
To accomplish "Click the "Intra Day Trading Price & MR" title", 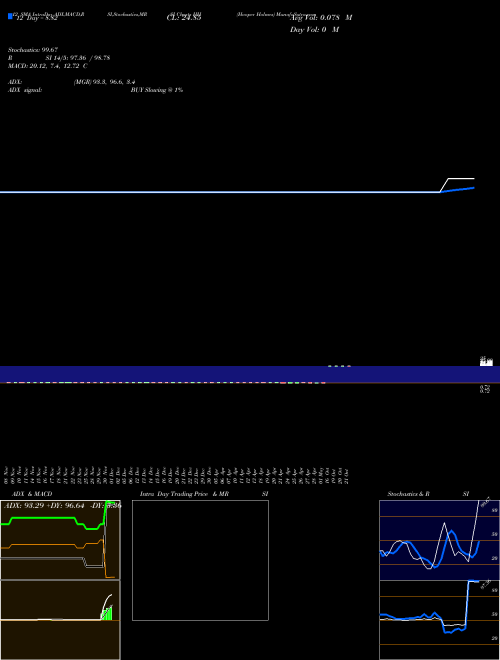I will pyautogui.click(x=184, y=494).
